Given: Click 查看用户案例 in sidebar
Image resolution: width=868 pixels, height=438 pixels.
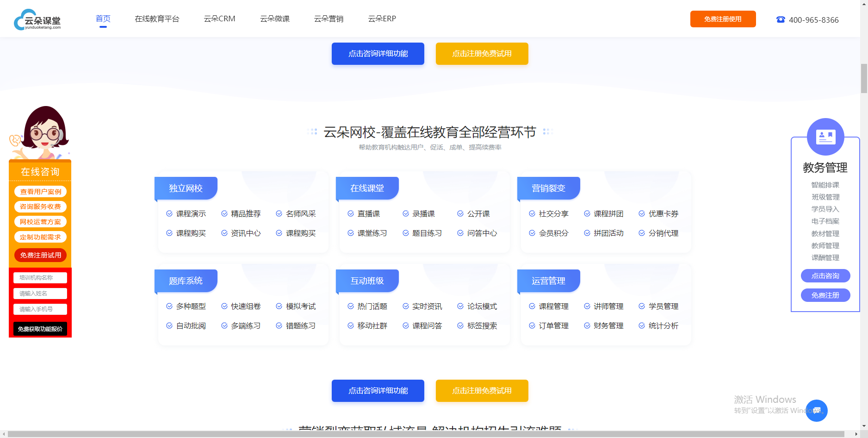Looking at the screenshot, I should (40, 192).
